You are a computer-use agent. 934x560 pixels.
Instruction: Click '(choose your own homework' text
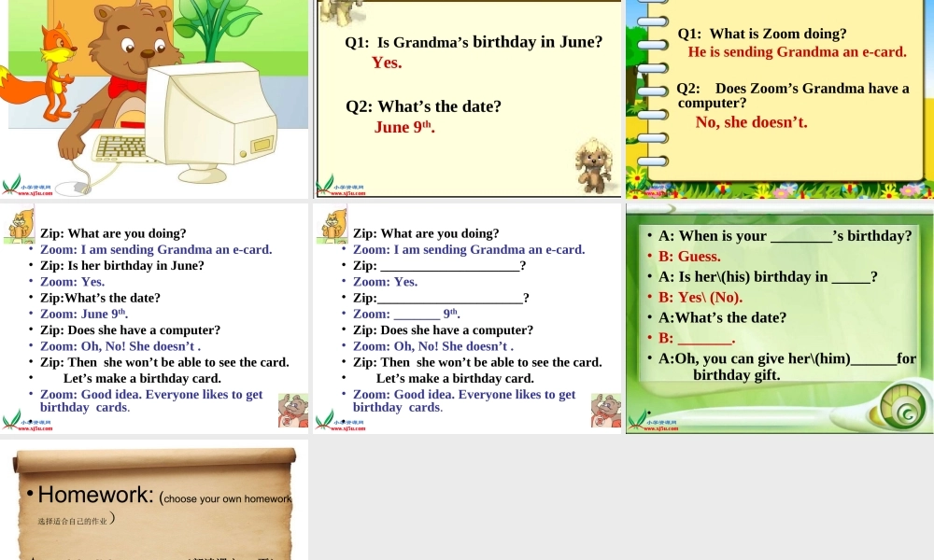(226, 498)
